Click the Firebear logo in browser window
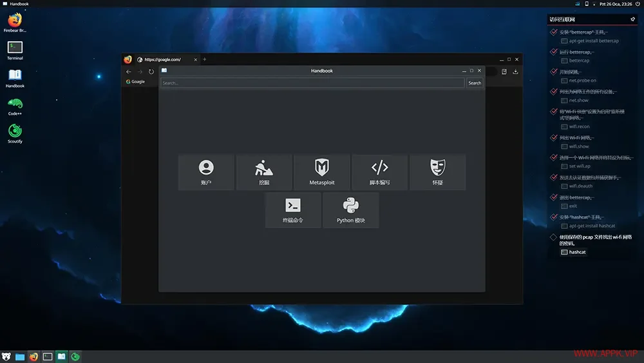 (128, 59)
